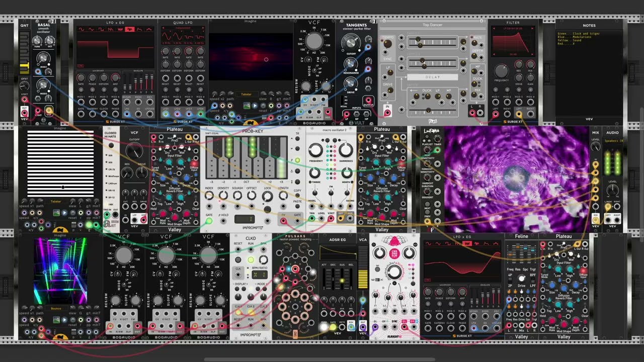This screenshot has height=362, width=644.
Task: Click the text area of the NOTES module
Action: click(x=589, y=73)
